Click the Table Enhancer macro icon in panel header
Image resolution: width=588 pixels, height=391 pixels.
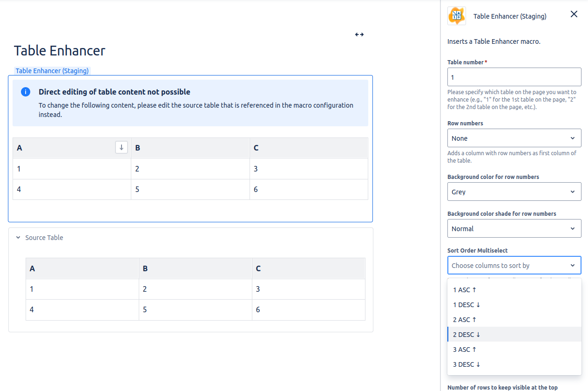(456, 16)
